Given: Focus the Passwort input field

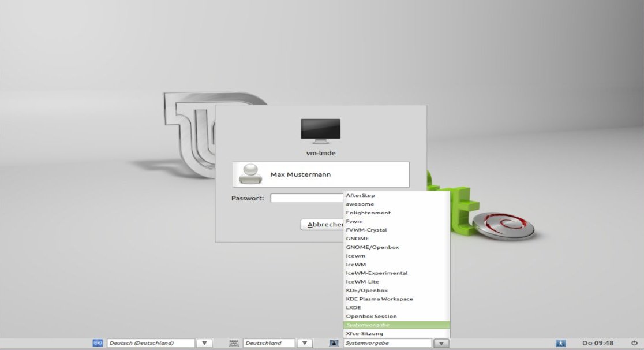Looking at the screenshot, I should [x=307, y=198].
